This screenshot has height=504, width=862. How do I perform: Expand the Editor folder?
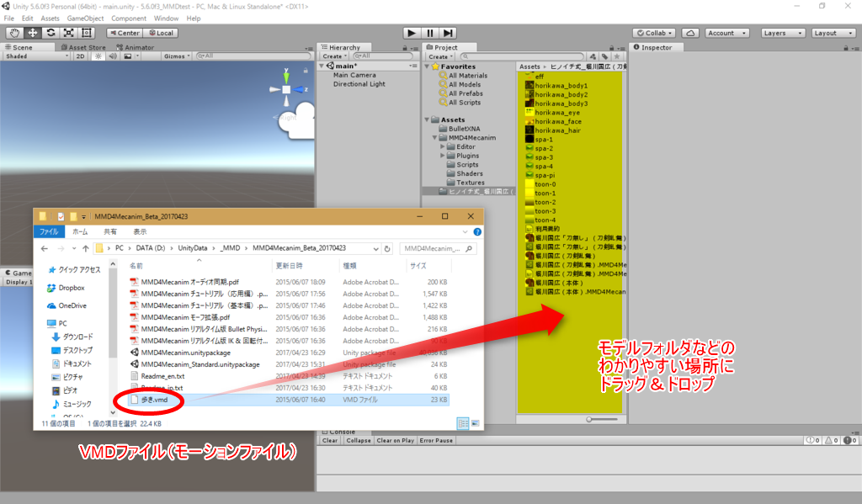[x=442, y=146]
